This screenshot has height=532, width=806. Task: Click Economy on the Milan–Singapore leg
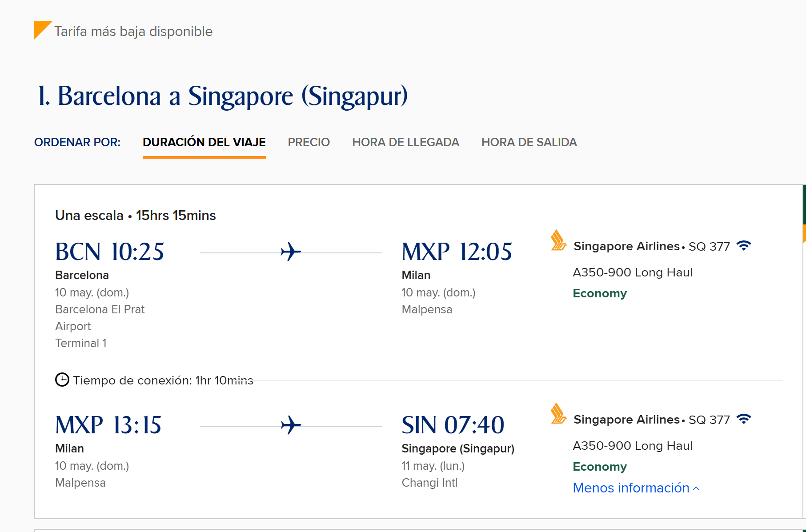click(600, 467)
